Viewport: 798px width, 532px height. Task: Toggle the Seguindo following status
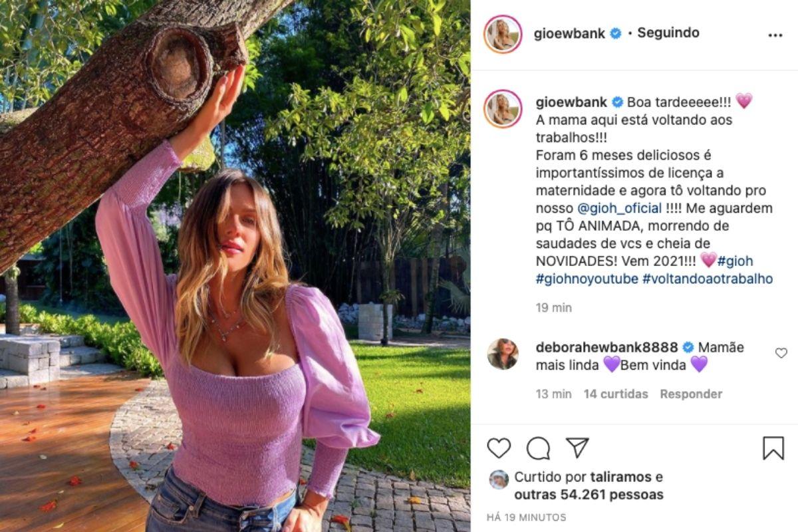[668, 33]
